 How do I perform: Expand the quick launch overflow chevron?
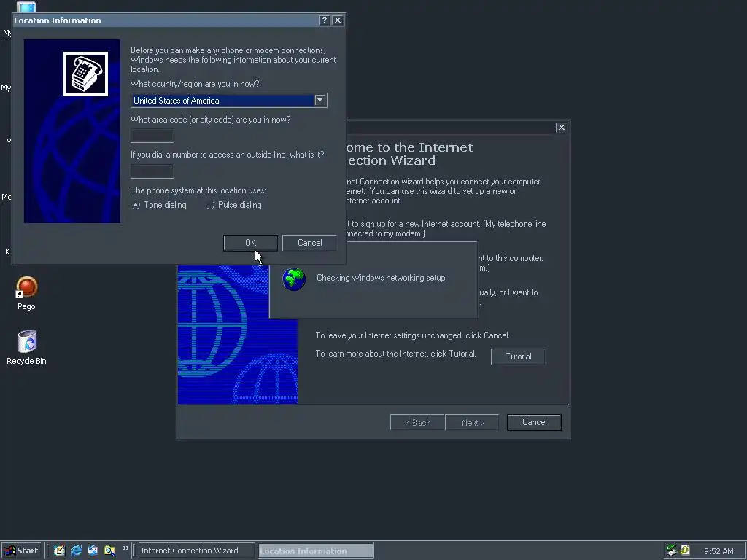[125, 548]
